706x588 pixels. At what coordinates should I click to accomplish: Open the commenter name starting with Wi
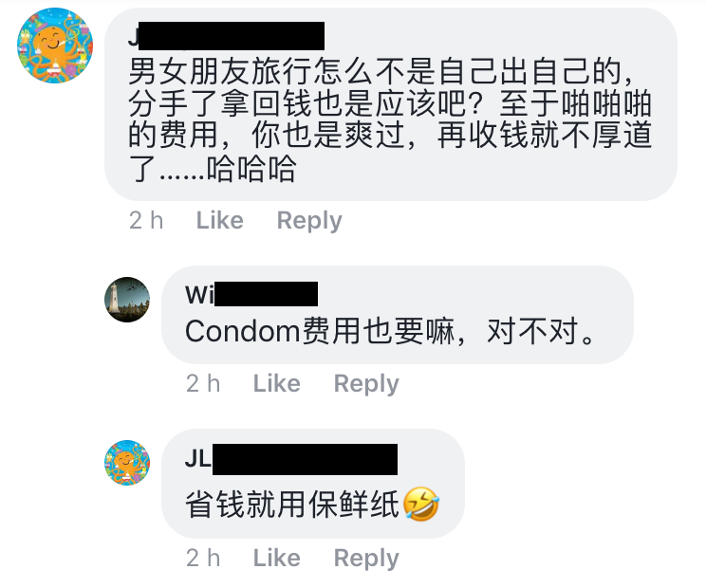point(251,295)
